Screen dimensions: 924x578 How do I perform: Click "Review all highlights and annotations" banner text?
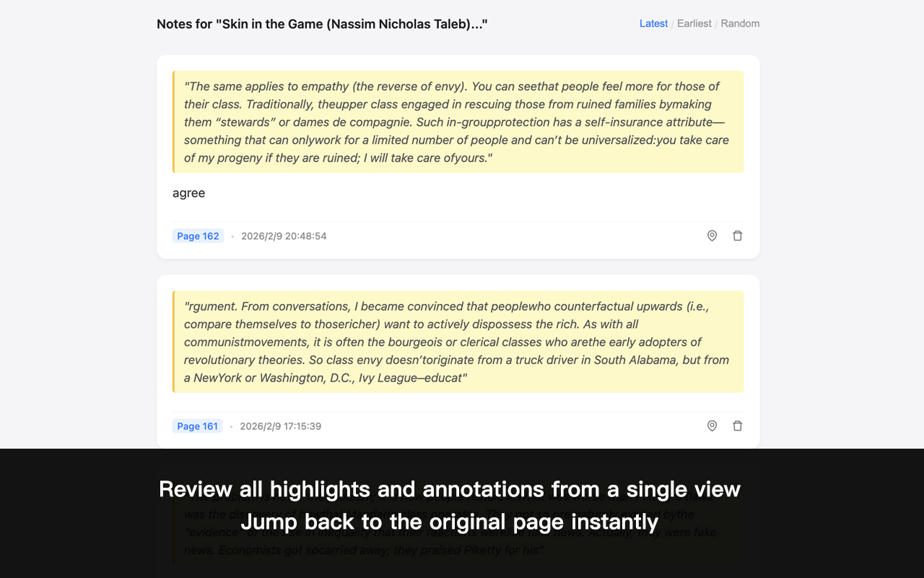click(449, 489)
